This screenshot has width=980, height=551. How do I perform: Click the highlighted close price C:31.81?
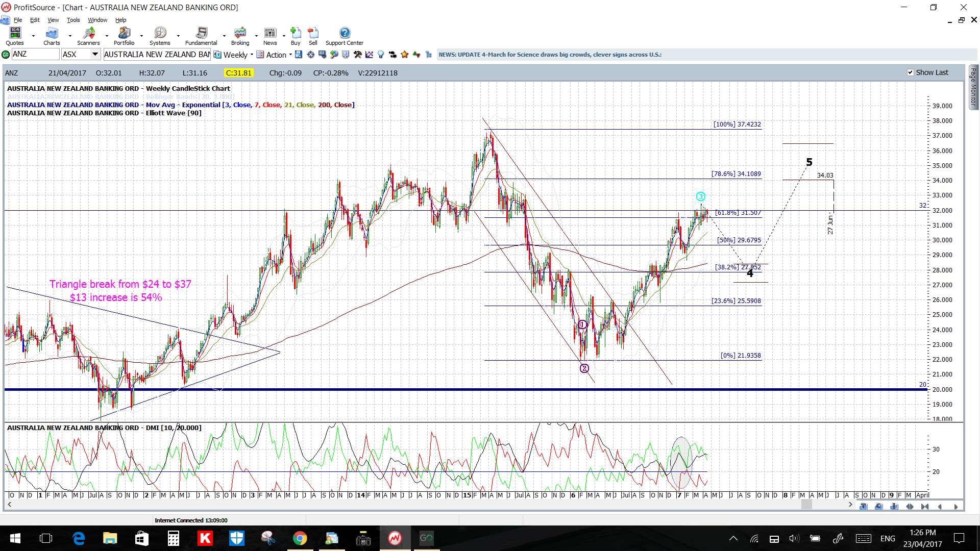coord(239,73)
